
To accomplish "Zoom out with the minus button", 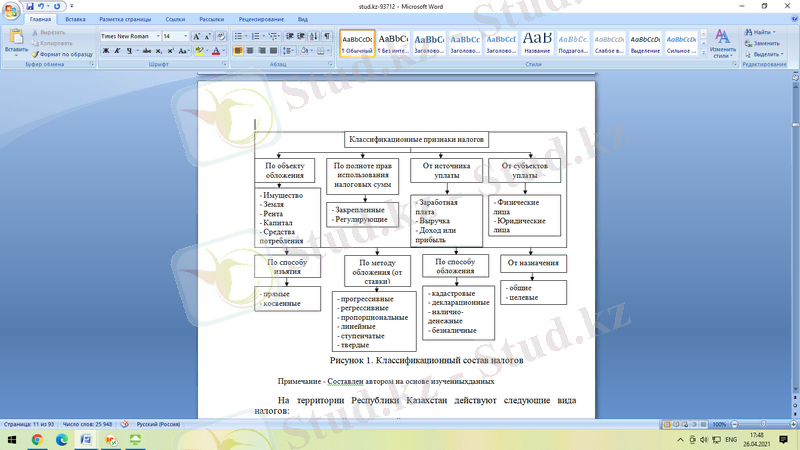I will [735, 424].
